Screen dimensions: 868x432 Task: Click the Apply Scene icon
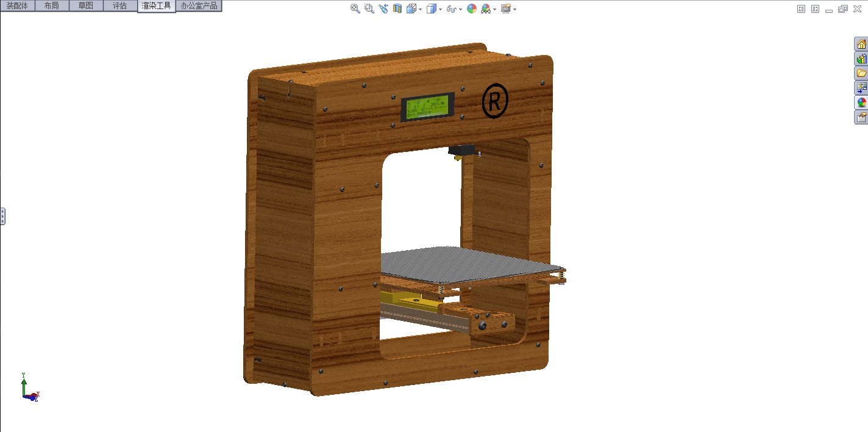pyautogui.click(x=485, y=9)
